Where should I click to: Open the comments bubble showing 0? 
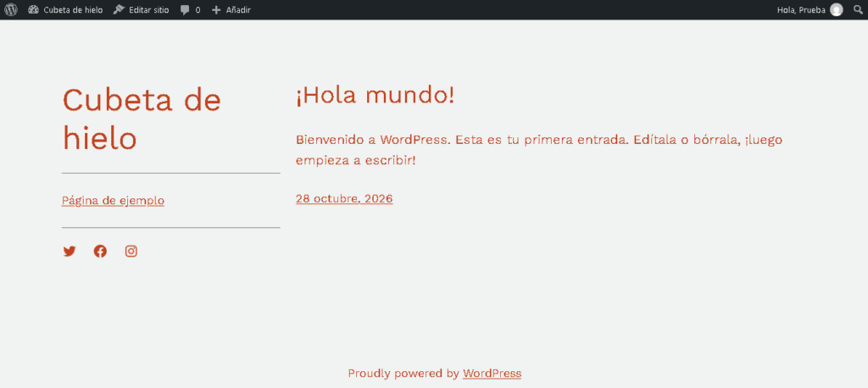click(x=190, y=9)
